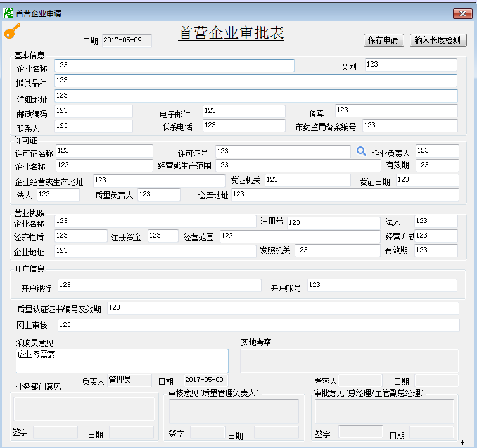This screenshot has height=448, width=477.
Task: Click the 审批意见(总经理/主管副总经理) text area
Action: 385,411
